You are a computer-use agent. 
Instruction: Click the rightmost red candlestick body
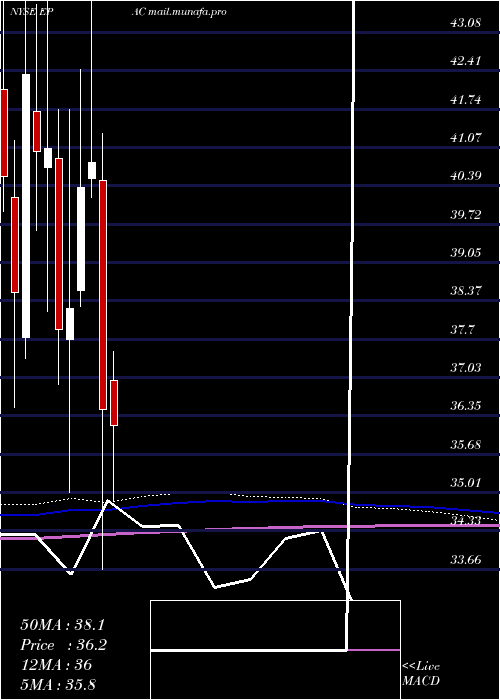pyautogui.click(x=114, y=403)
